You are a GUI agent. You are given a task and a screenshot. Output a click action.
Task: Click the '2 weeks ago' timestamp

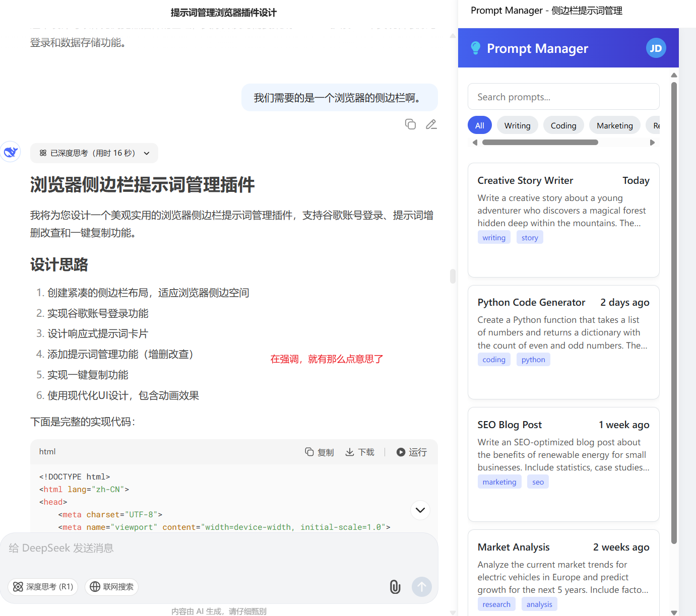[621, 547]
